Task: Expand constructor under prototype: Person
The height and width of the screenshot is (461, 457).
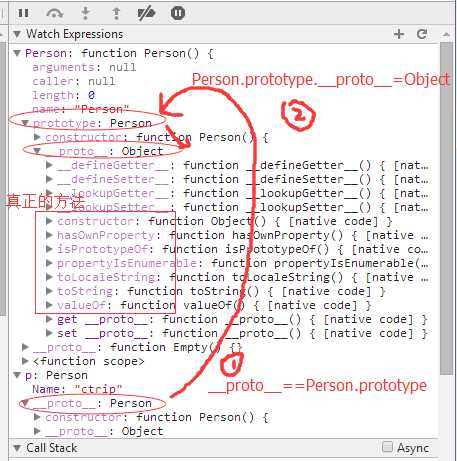Action: [x=37, y=137]
